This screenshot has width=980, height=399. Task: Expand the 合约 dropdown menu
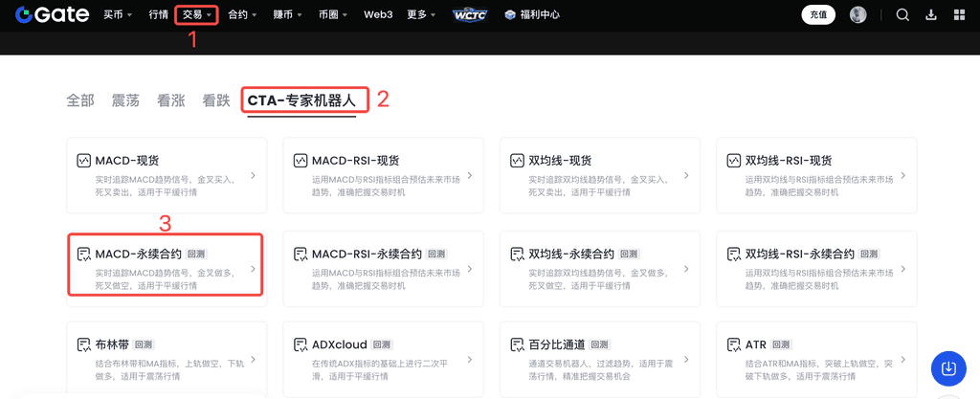(242, 14)
